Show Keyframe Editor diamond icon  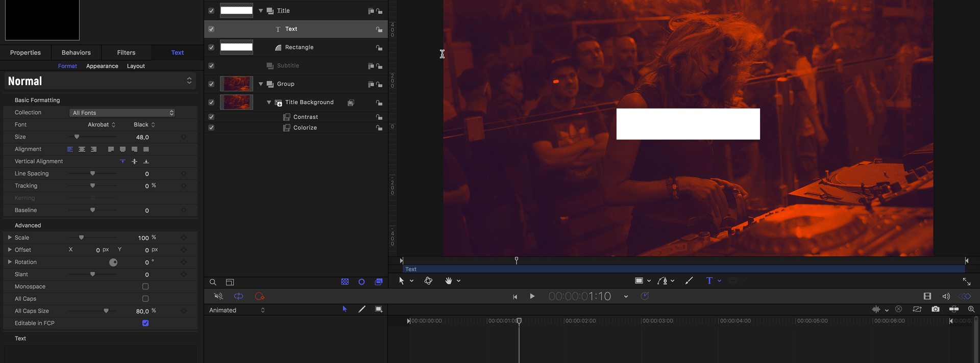(x=964, y=296)
